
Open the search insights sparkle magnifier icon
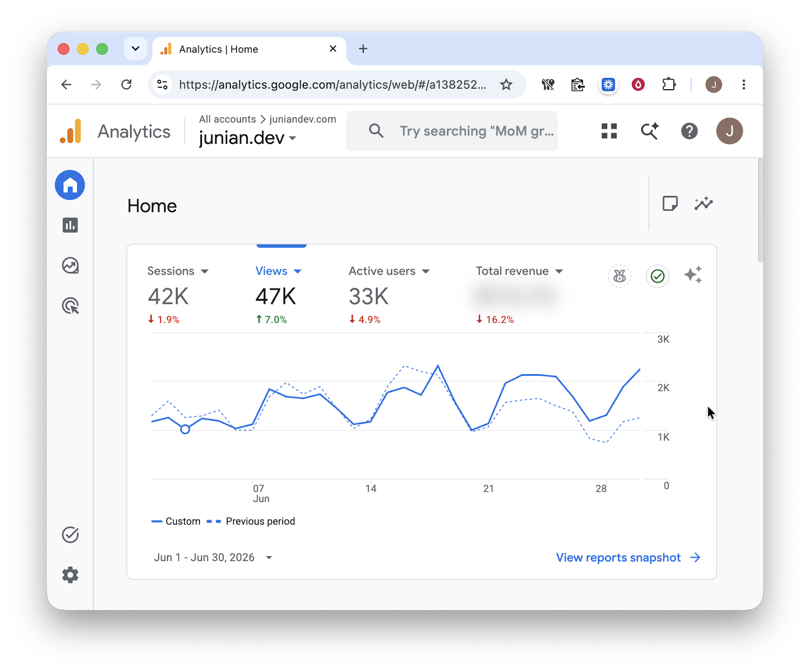[650, 131]
